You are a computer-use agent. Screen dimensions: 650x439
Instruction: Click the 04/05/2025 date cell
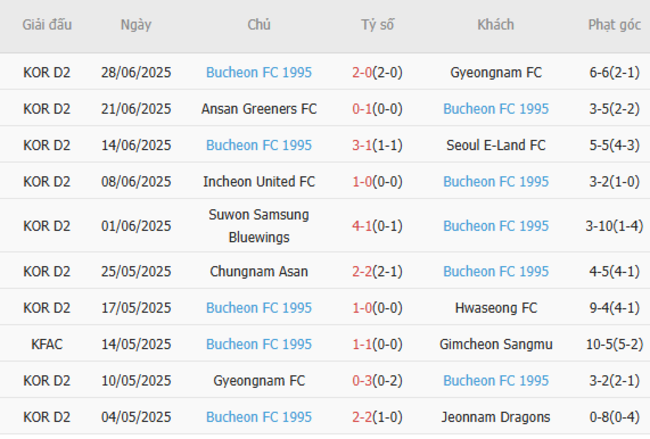pyautogui.click(x=136, y=417)
